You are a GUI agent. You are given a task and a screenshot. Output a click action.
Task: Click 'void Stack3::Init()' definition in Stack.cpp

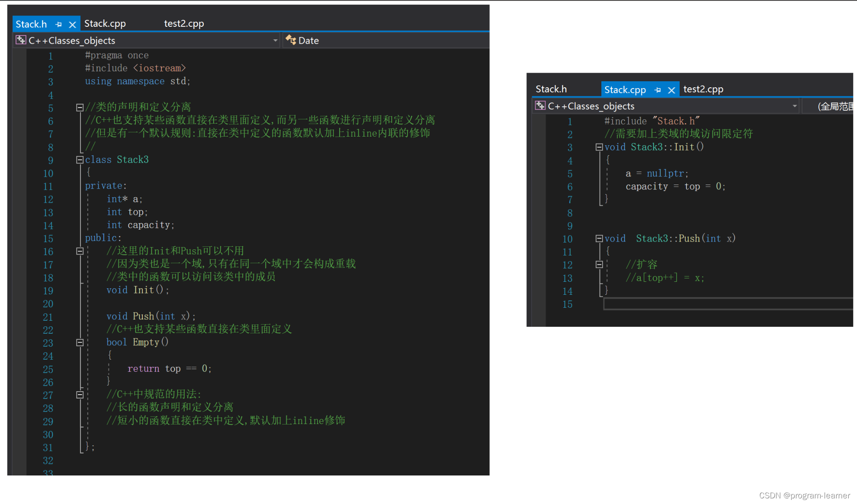click(x=654, y=147)
